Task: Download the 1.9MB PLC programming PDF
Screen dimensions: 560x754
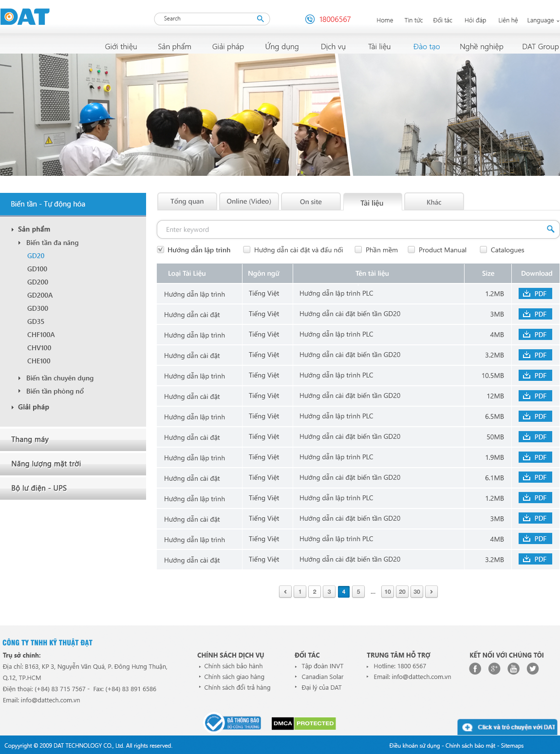Action: tap(535, 457)
